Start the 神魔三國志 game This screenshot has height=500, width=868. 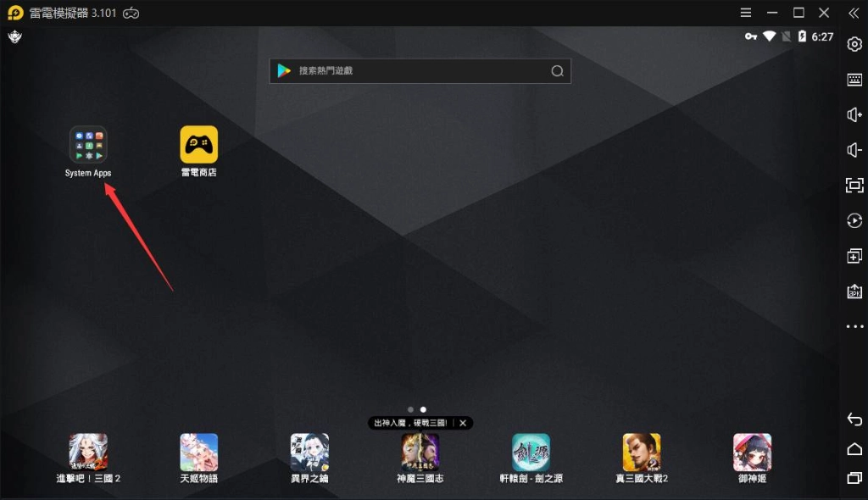point(420,453)
